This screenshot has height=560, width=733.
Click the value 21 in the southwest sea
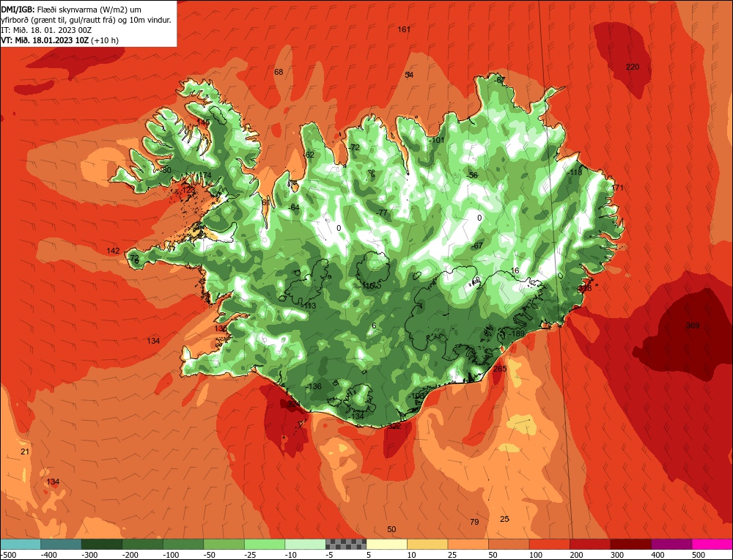pos(25,452)
